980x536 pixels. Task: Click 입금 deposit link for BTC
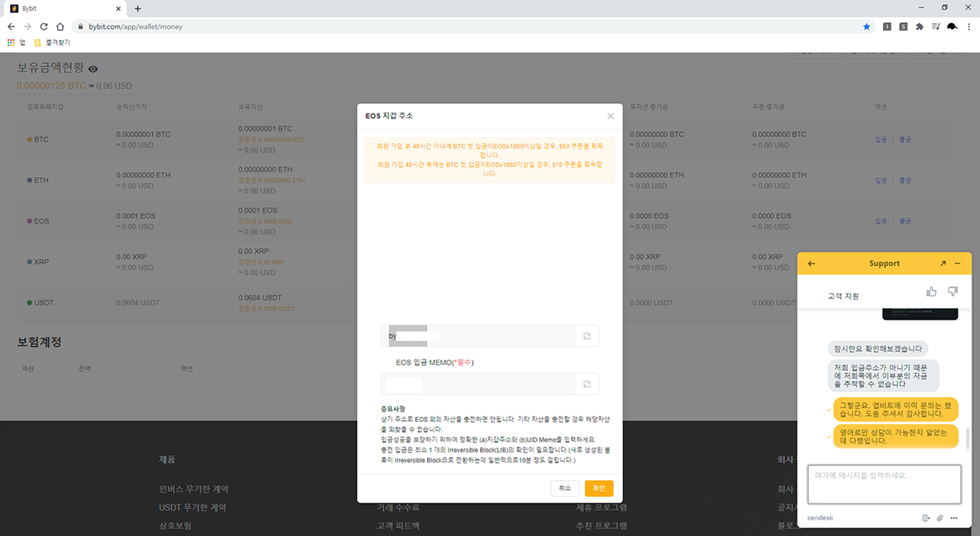click(880, 139)
